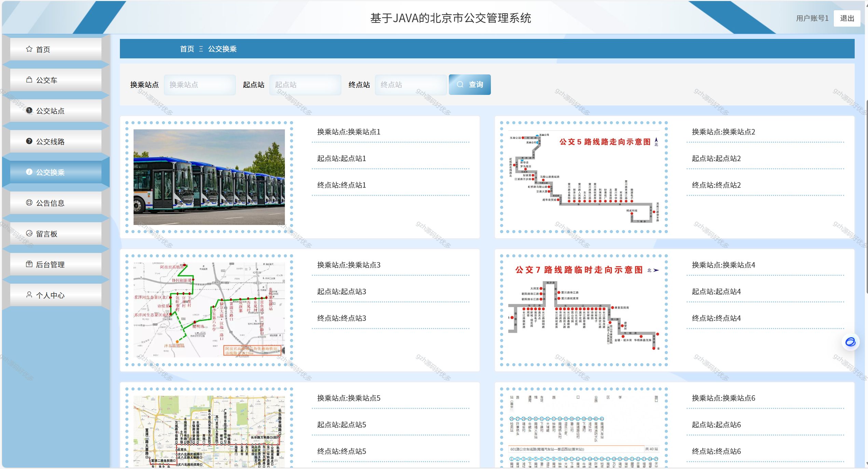Select 公交线路 from the sidebar
The height and width of the screenshot is (469, 868).
tap(56, 141)
